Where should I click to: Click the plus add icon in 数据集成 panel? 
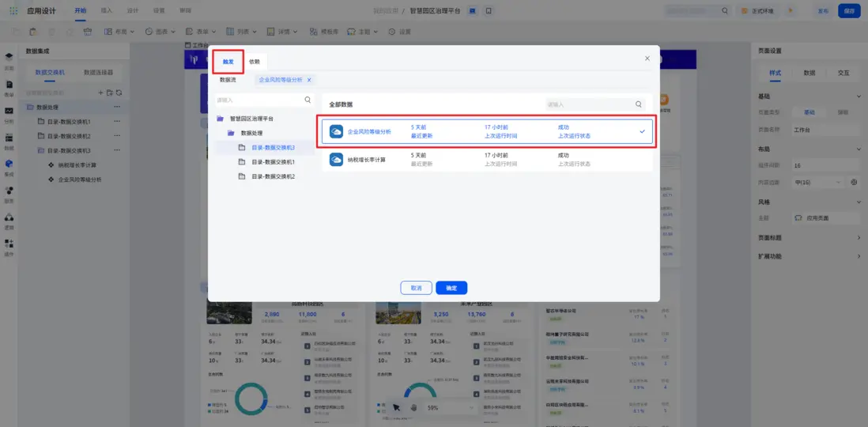100,93
